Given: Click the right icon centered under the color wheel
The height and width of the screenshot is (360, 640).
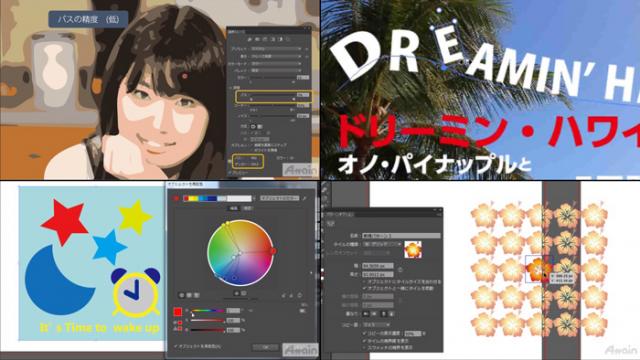Looking at the screenshot, I should click(x=244, y=293).
